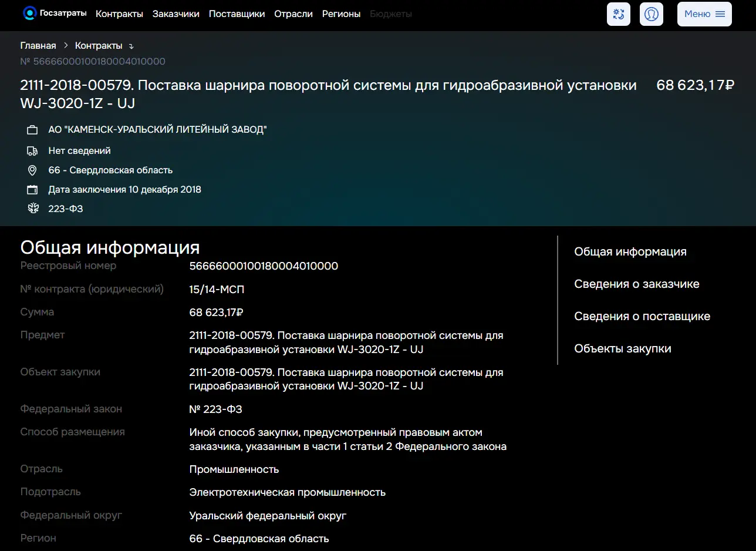Click the Реестровый номер value
This screenshot has width=756, height=551.
[264, 266]
